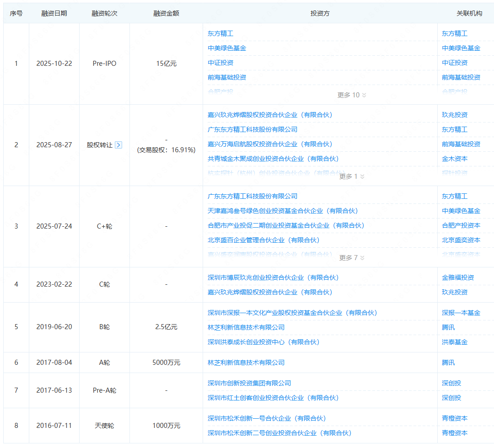Open 深圳洪泰成长创业投资中心 link
Viewport: 494px width, 448px height.
coord(263,342)
